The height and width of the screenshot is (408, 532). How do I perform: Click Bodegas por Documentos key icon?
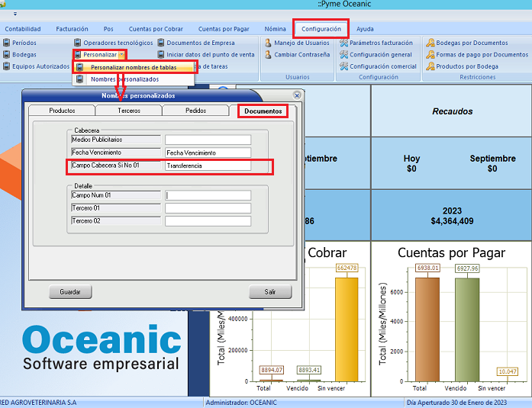coord(430,43)
